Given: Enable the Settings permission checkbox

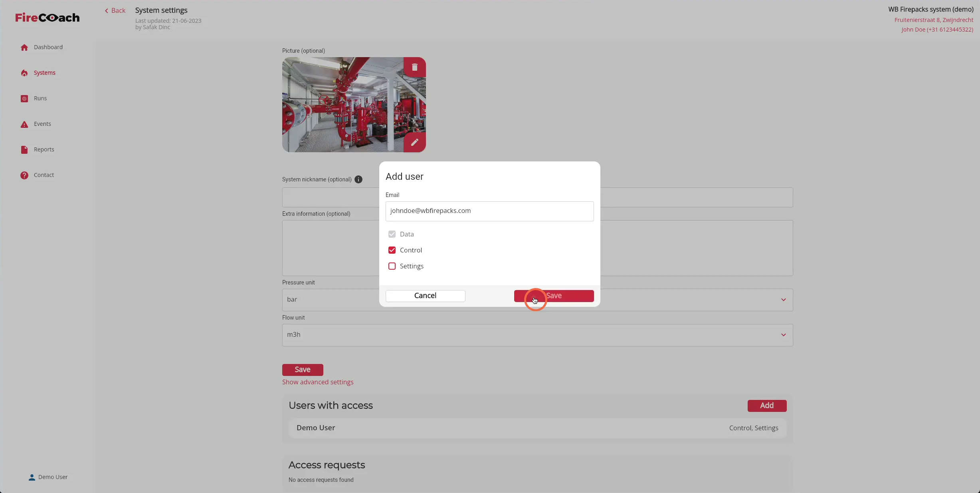Looking at the screenshot, I should click(x=392, y=266).
